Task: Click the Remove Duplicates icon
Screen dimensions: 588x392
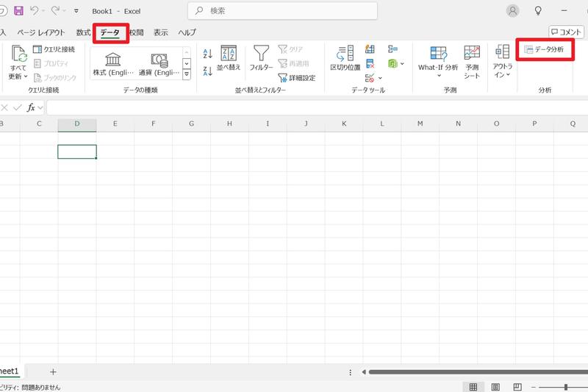Action: 370,64
